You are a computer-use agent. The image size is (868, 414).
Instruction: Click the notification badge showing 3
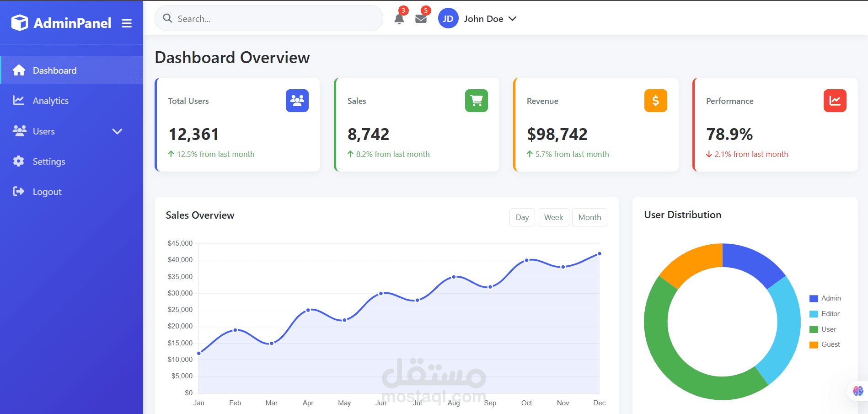[x=403, y=11]
